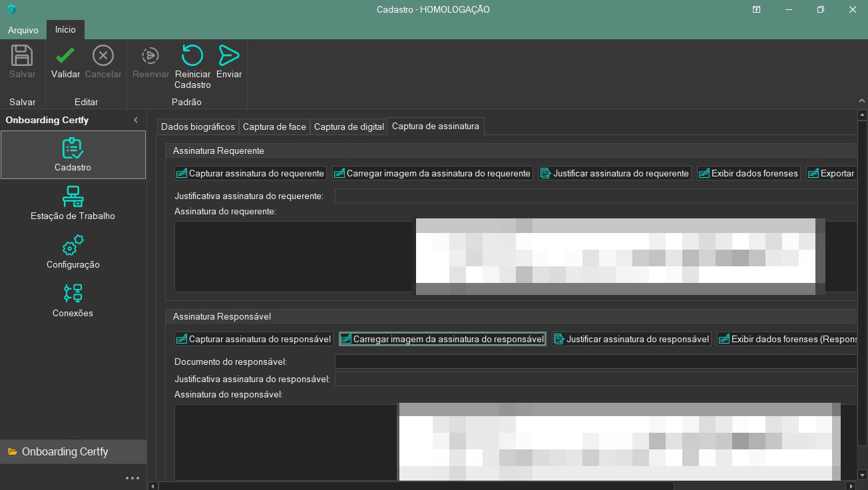Click the green Validar checkmark icon
This screenshot has height=490, width=868.
coord(65,56)
